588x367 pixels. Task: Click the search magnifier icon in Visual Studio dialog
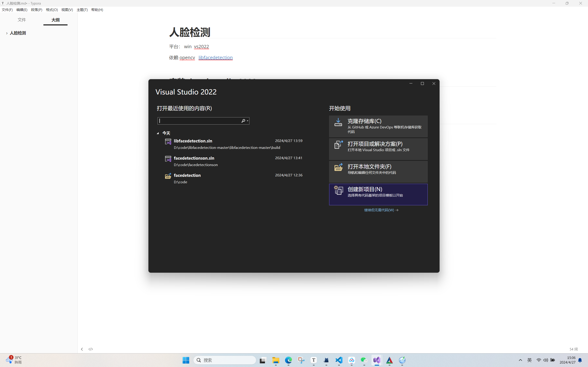243,121
